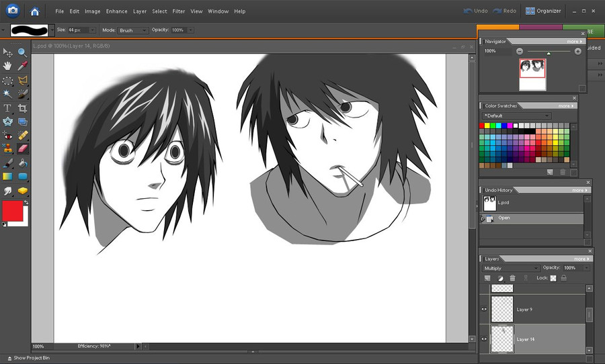Select the Brush tool in toolbox

click(x=7, y=163)
